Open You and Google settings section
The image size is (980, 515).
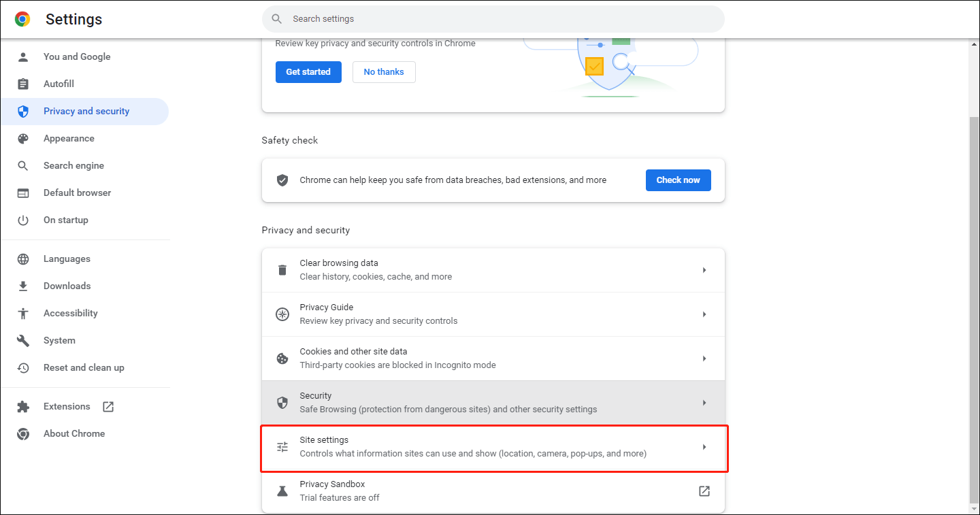click(x=84, y=56)
